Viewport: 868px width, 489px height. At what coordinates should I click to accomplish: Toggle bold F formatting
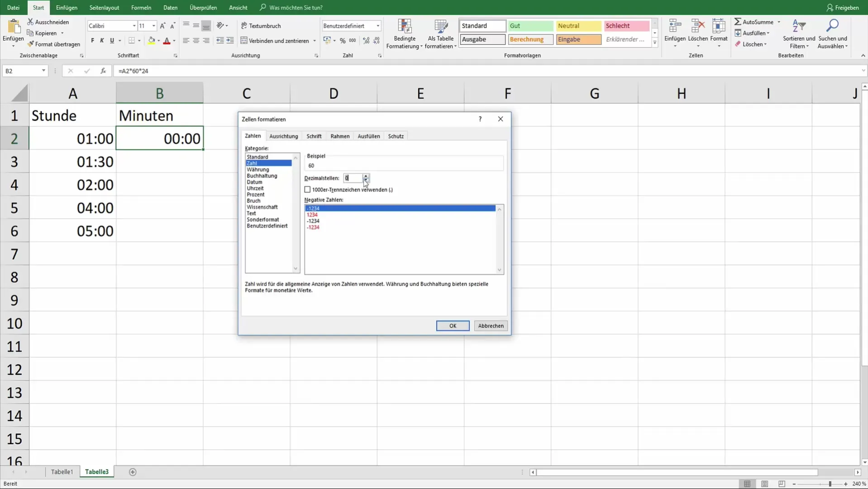pyautogui.click(x=93, y=41)
